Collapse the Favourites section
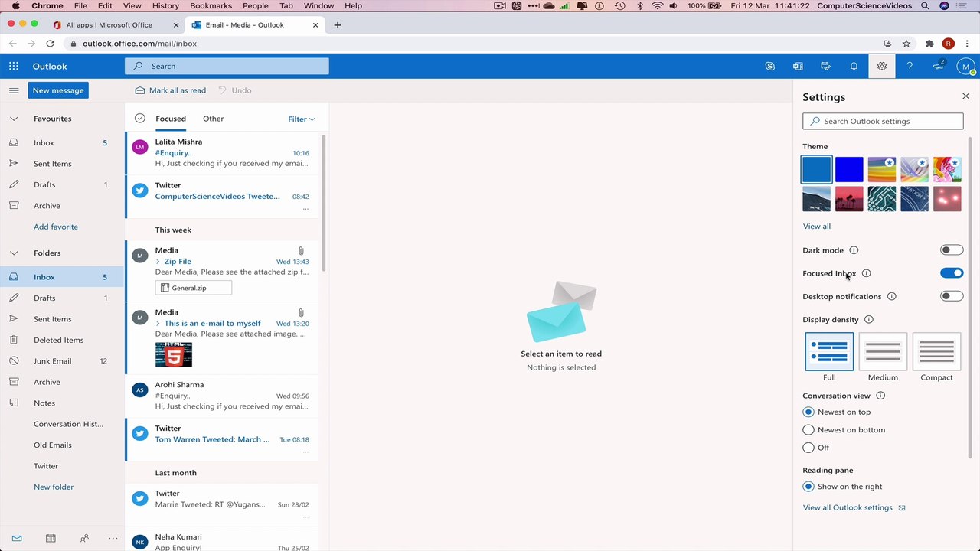980x551 pixels. pyautogui.click(x=14, y=119)
